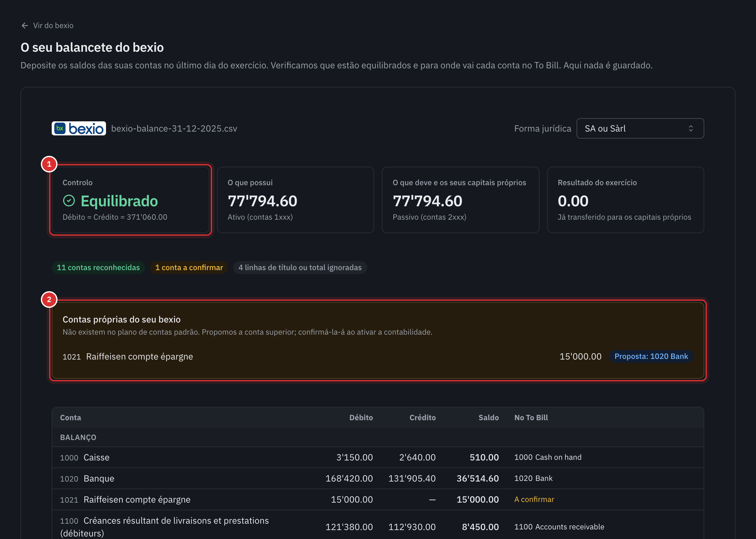The height and width of the screenshot is (539, 756).
Task: Select file name bexio-balance-31-12-2025.csv
Action: click(174, 128)
